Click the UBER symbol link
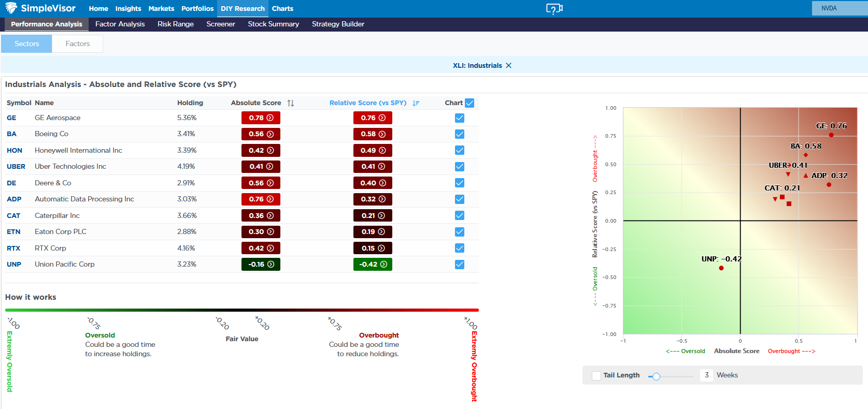868x409 pixels. pos(16,167)
